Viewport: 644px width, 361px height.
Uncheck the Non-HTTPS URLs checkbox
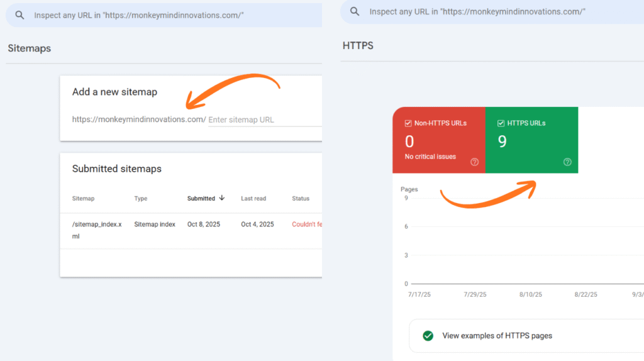pyautogui.click(x=408, y=123)
